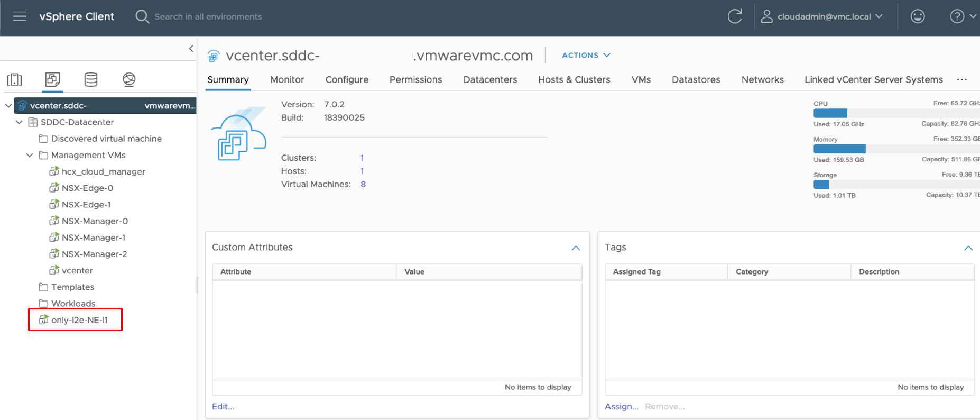This screenshot has height=420, width=980.
Task: Collapse the SDDC-Datacenter tree node
Action: click(19, 122)
